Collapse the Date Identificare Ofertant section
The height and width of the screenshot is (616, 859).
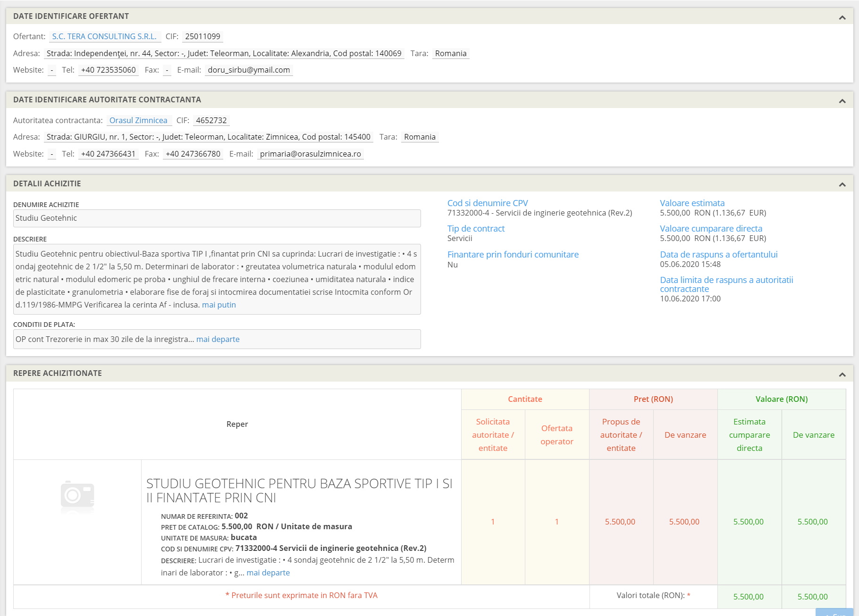coord(842,17)
